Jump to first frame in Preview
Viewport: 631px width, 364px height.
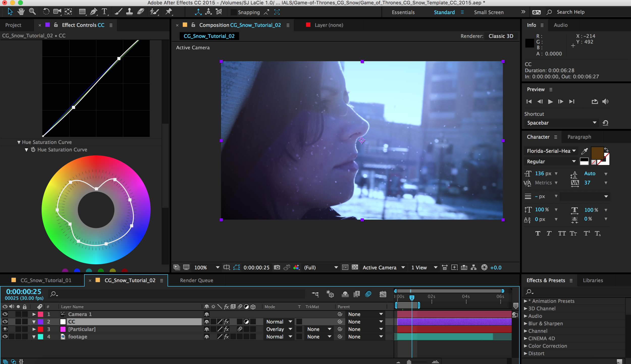[529, 101]
